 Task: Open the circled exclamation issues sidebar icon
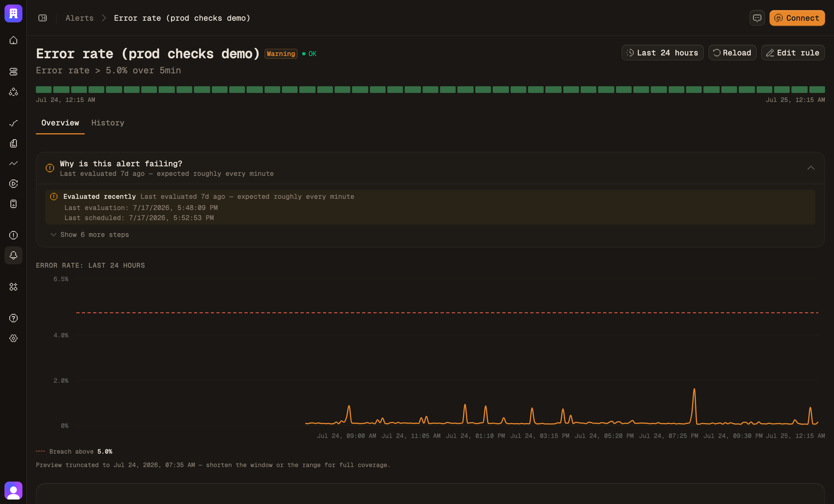(13, 235)
